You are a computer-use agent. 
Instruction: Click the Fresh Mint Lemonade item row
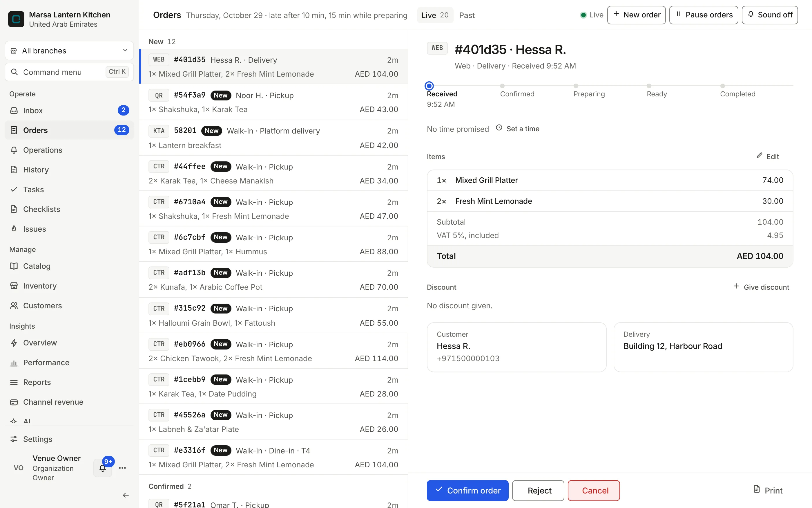click(610, 201)
